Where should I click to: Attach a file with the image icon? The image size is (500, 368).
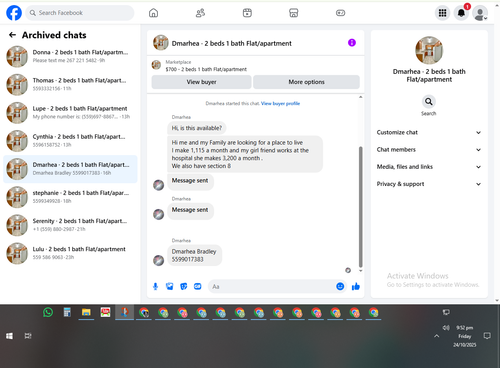pos(169,286)
